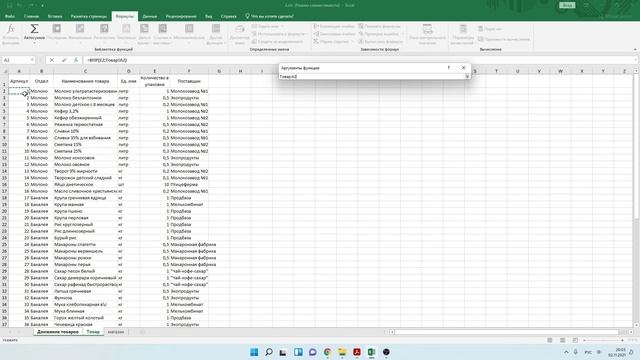Select the column C header

(x=85, y=71)
